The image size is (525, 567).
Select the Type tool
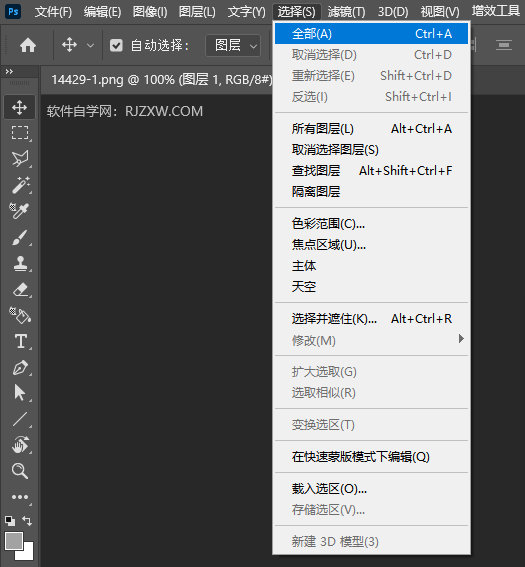click(21, 341)
